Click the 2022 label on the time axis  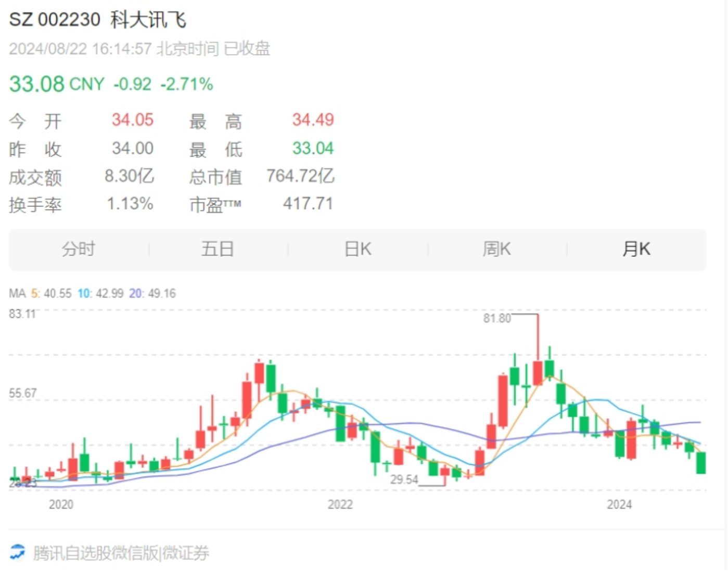click(x=340, y=504)
